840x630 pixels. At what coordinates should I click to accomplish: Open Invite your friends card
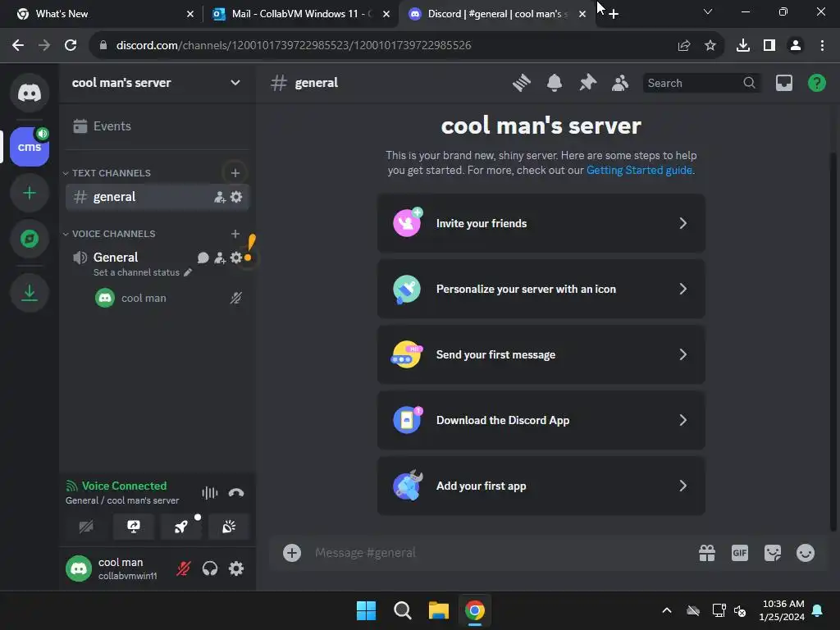(x=541, y=223)
